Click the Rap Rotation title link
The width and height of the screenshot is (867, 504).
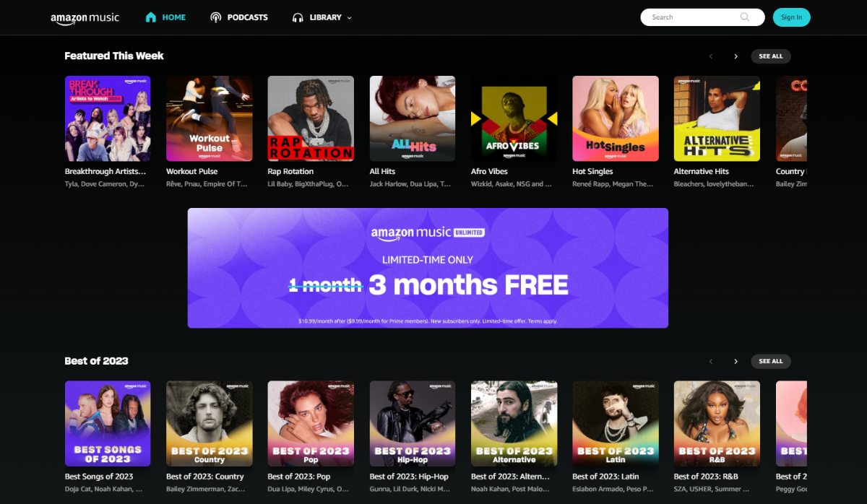click(x=290, y=172)
